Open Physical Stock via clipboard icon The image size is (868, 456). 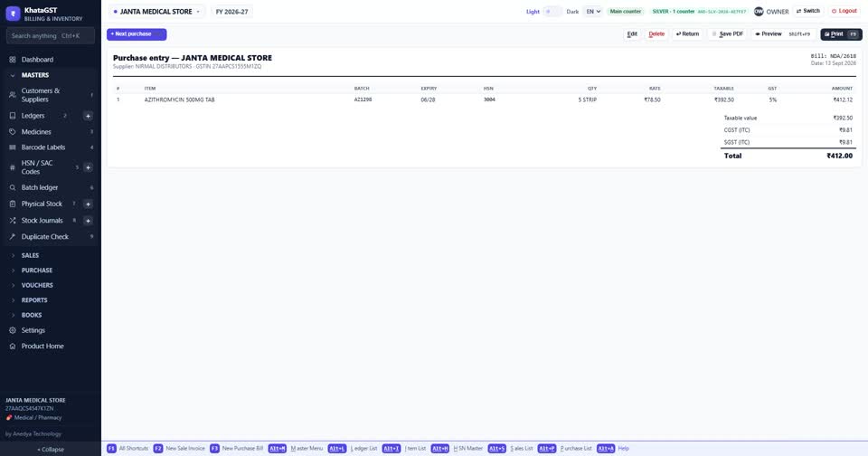(x=12, y=204)
